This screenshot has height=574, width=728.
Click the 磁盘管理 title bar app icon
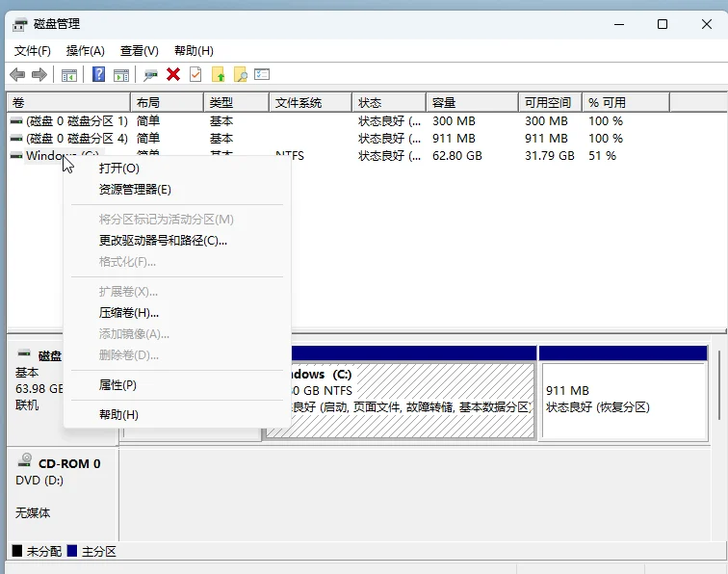point(20,24)
